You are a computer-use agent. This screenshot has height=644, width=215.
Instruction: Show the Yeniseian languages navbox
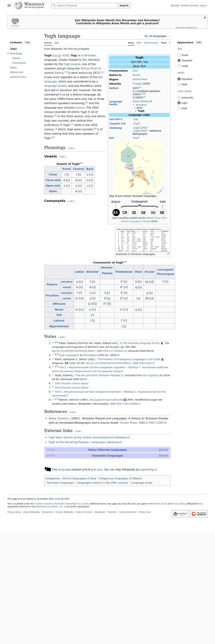163,456
